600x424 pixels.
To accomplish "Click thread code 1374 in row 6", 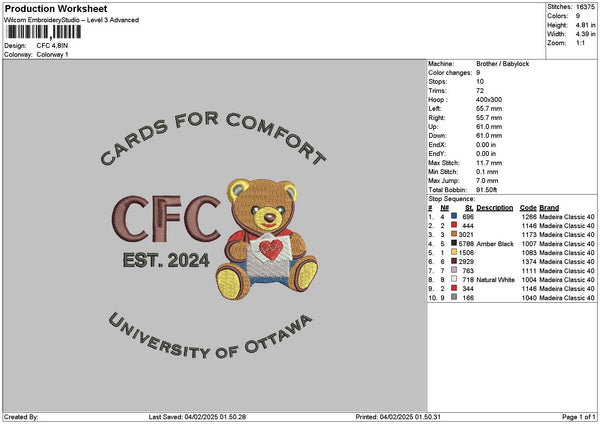I will point(529,262).
